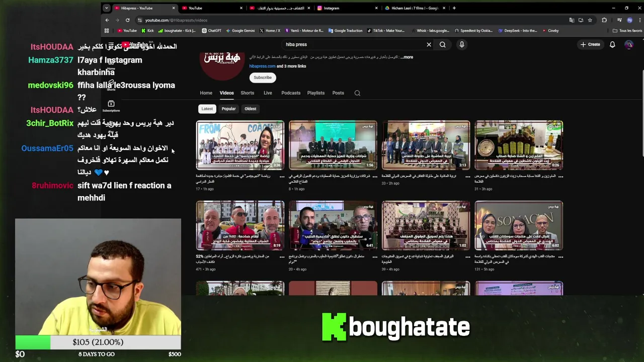
Task: Open the translate page icon
Action: pyautogui.click(x=572, y=20)
